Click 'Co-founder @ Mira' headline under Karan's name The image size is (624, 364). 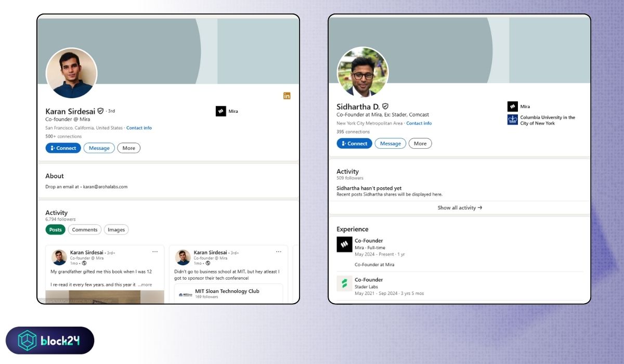click(68, 119)
